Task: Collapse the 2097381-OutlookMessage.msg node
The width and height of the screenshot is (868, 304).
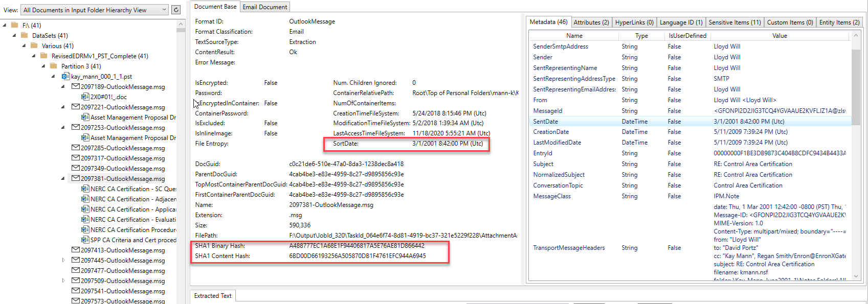Action: point(63,179)
